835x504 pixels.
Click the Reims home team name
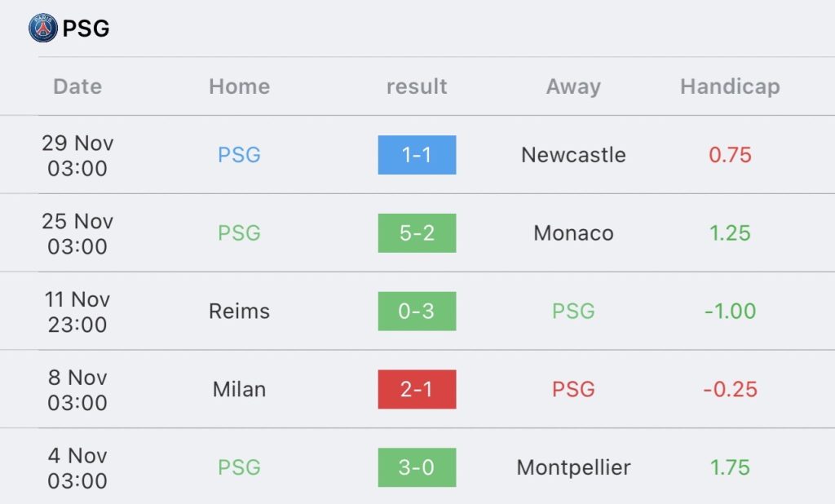point(239,312)
